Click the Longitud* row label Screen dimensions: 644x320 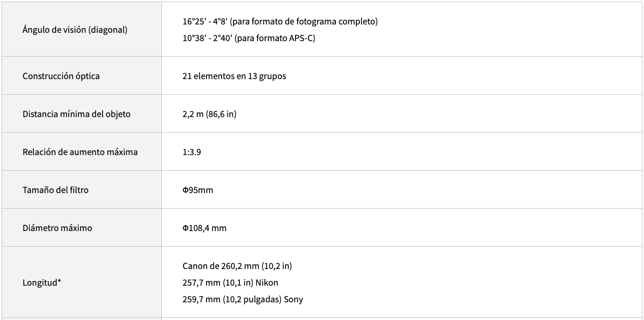(42, 283)
